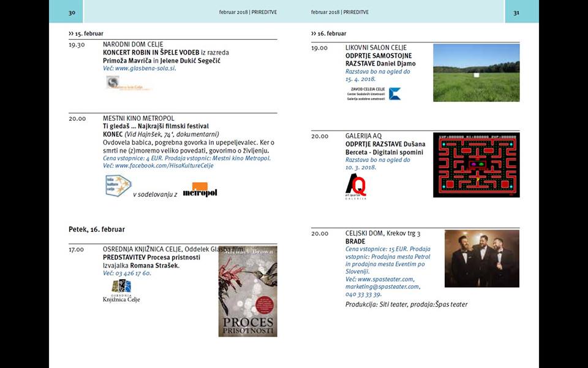Viewport: 588px width, 368px height.
Task: Click the double chevron before 15. februar
Action: coord(71,33)
